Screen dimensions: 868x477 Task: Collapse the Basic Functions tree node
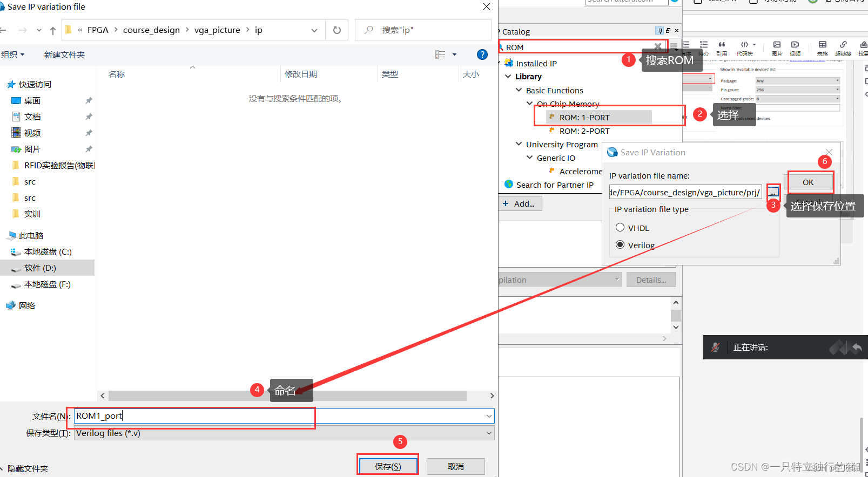[519, 90]
